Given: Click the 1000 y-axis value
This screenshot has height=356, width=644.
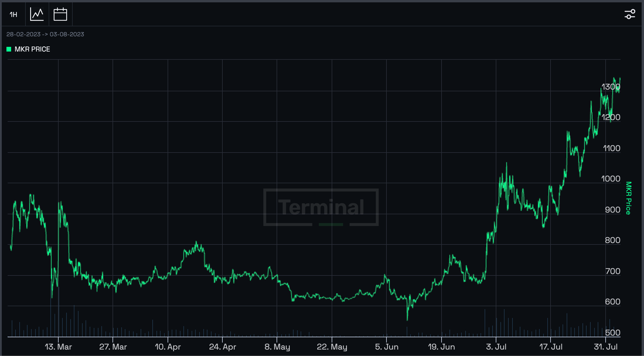Looking at the screenshot, I should point(611,179).
